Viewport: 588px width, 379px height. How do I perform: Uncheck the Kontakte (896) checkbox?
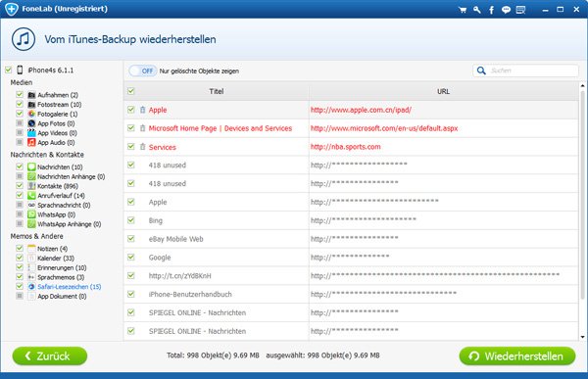[20, 185]
